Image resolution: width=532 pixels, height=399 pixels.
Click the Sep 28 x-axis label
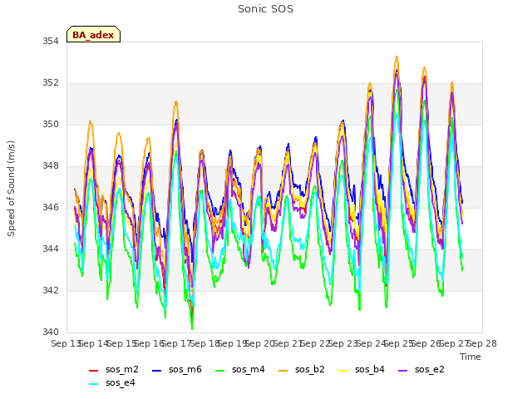click(x=482, y=343)
